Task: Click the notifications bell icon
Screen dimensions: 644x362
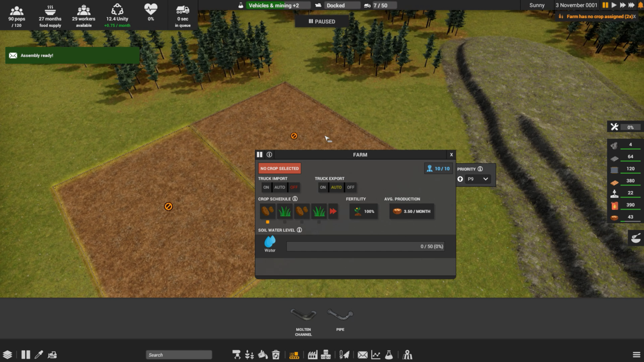Action: 640,5
